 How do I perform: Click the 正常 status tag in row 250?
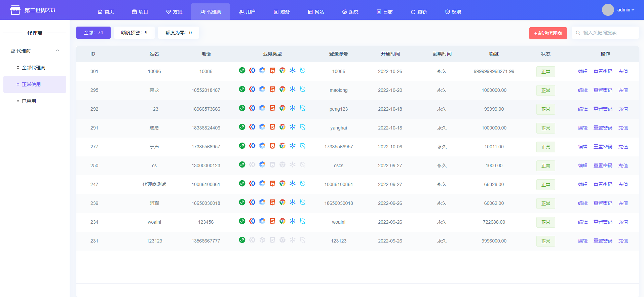click(546, 166)
